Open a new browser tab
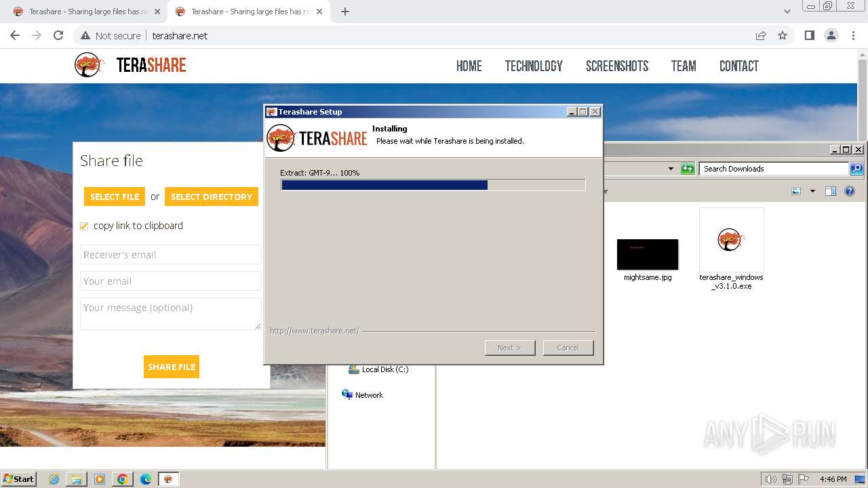 [x=345, y=12]
